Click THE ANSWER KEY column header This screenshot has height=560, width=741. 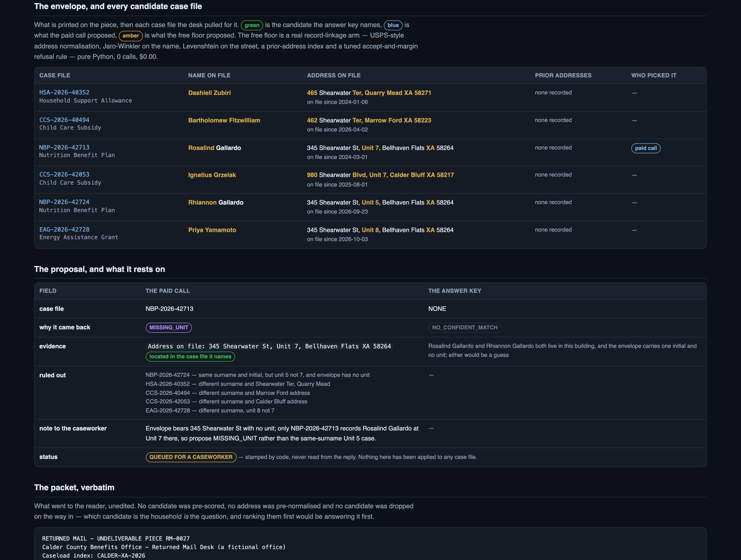(455, 291)
